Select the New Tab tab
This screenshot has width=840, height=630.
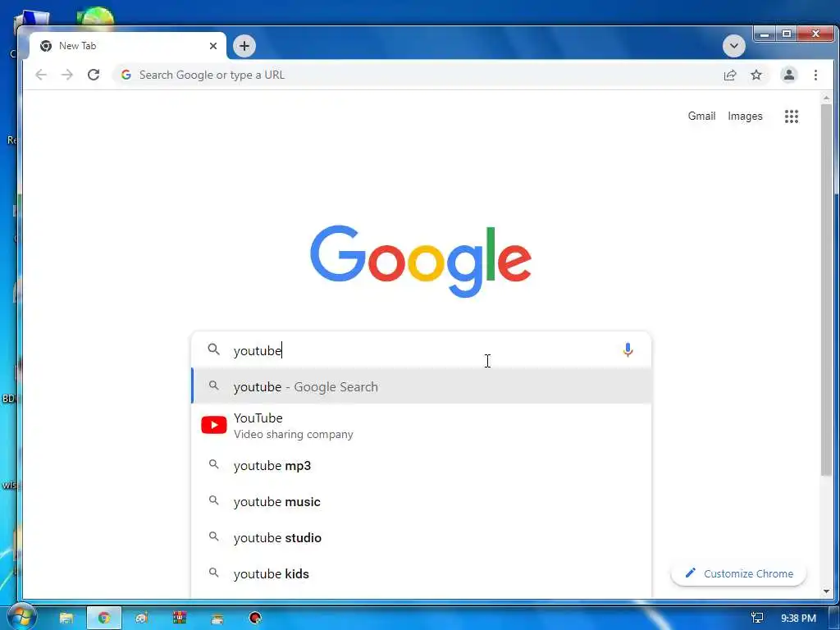pyautogui.click(x=127, y=46)
